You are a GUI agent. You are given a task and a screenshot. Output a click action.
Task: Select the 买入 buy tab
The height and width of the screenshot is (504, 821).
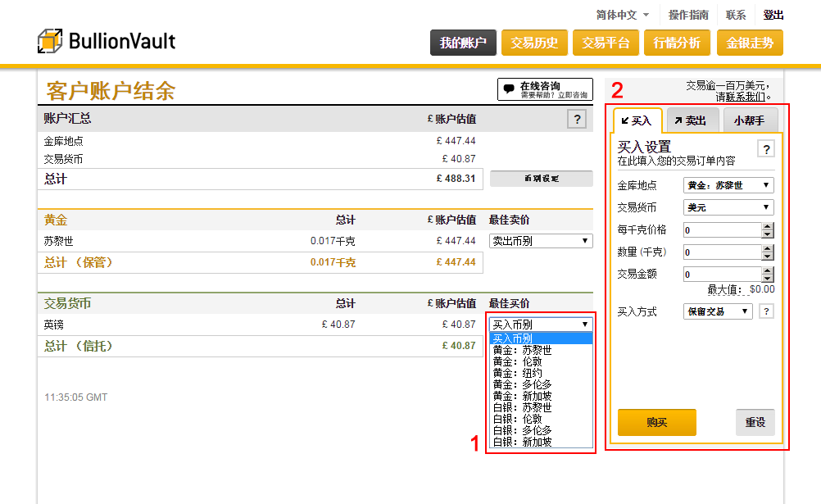coord(637,120)
